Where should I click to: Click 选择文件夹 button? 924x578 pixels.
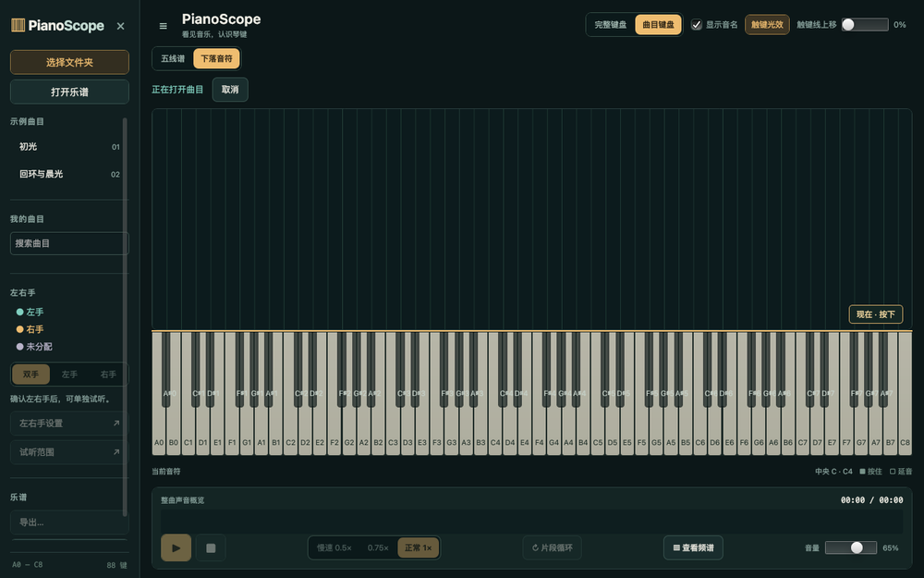click(x=69, y=62)
